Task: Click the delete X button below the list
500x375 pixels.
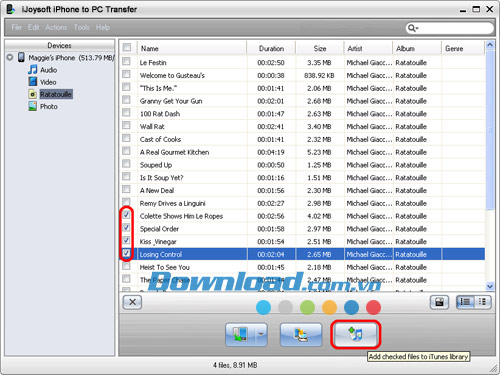Action: [132, 302]
